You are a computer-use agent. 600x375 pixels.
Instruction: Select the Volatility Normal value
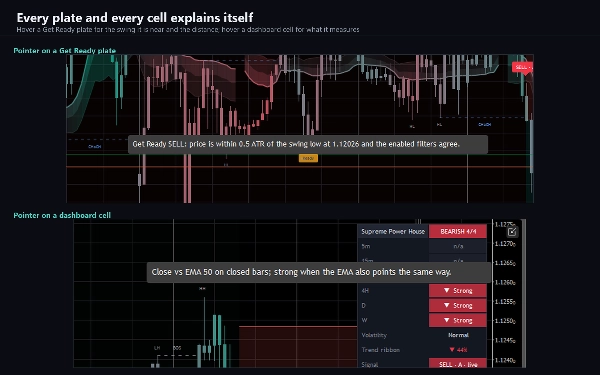coord(458,335)
